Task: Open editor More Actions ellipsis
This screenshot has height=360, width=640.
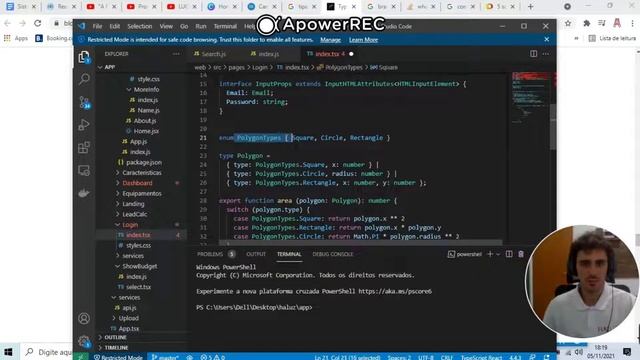Action: tap(546, 54)
